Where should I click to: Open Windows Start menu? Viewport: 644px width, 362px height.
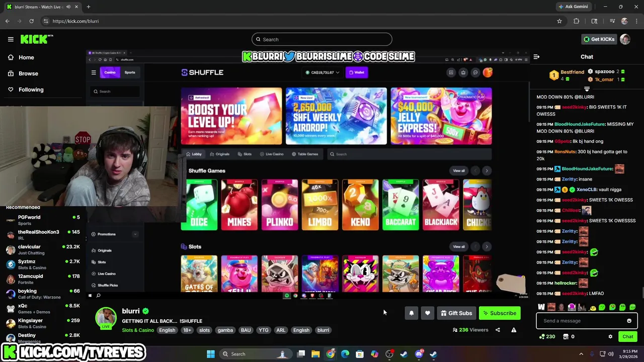click(x=210, y=354)
